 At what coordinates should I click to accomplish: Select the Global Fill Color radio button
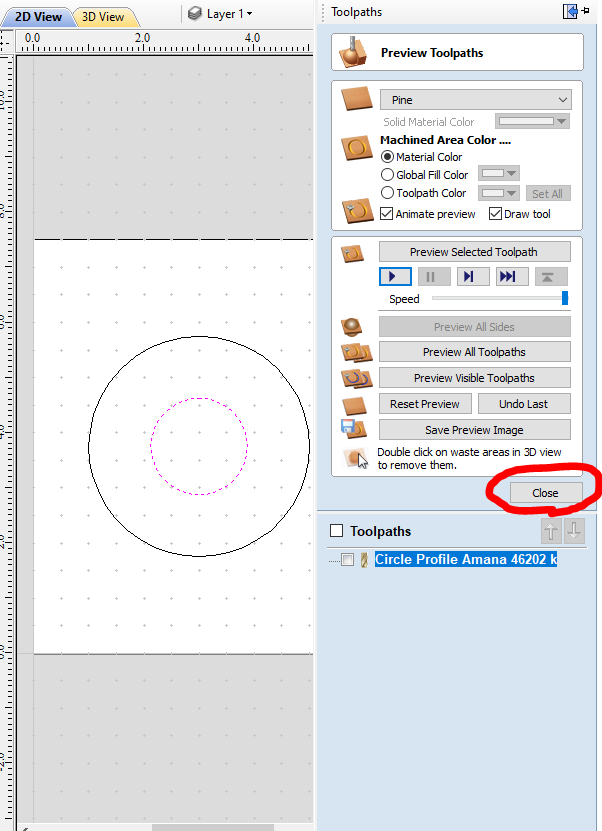tap(387, 175)
